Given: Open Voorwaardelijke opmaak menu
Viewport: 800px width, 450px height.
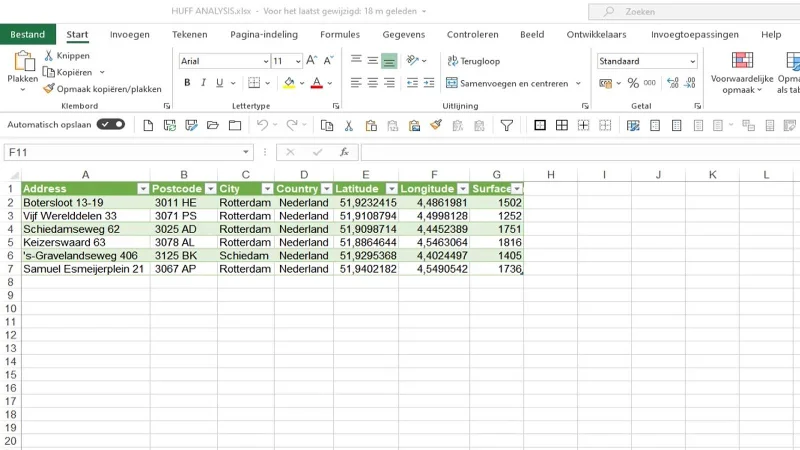Looking at the screenshot, I should pyautogui.click(x=742, y=72).
